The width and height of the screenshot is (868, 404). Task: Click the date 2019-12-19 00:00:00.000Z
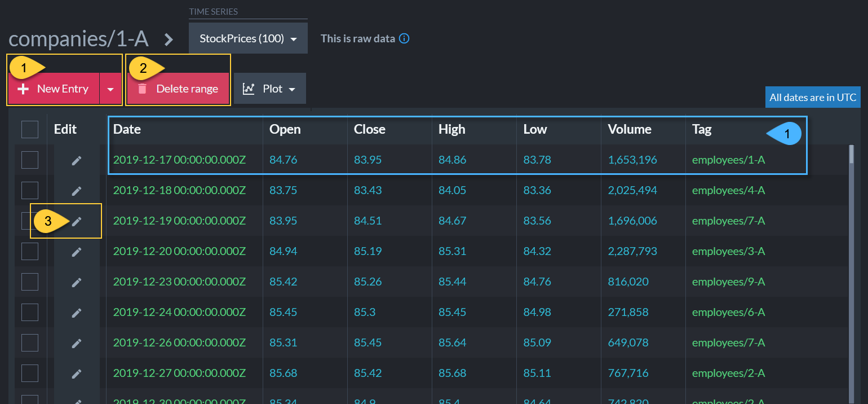pos(179,221)
